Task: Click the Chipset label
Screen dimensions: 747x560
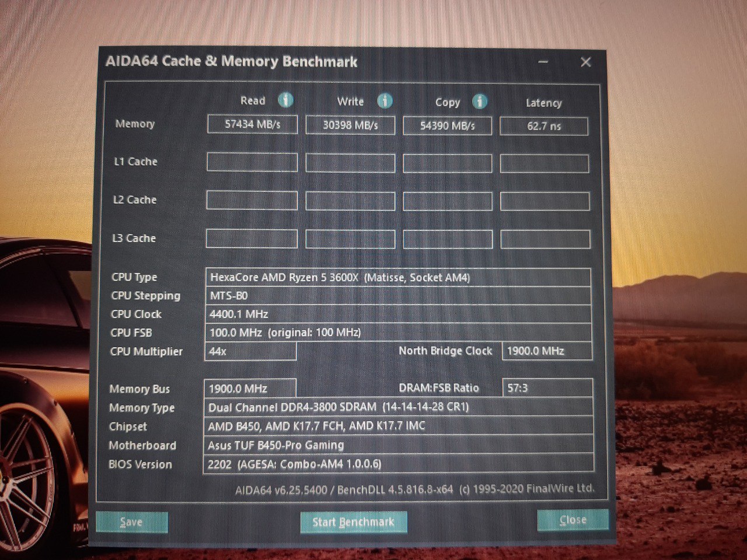Action: tap(128, 426)
